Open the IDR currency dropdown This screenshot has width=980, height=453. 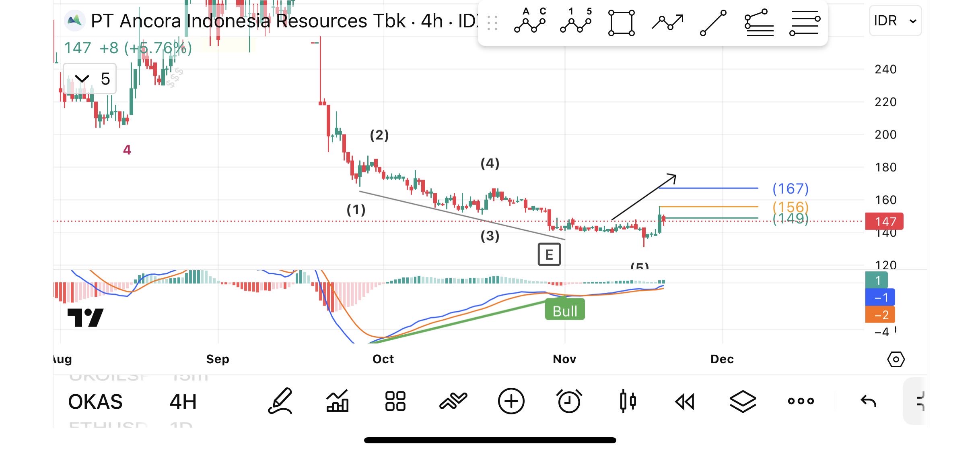[895, 21]
